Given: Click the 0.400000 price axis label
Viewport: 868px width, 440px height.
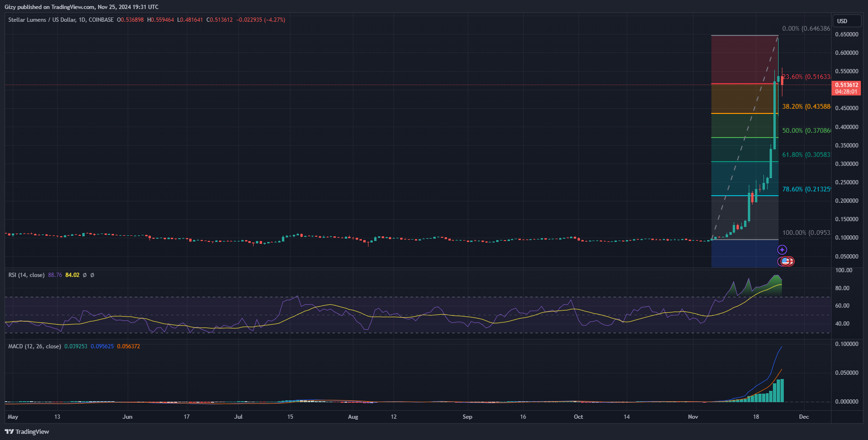Looking at the screenshot, I should [847, 127].
